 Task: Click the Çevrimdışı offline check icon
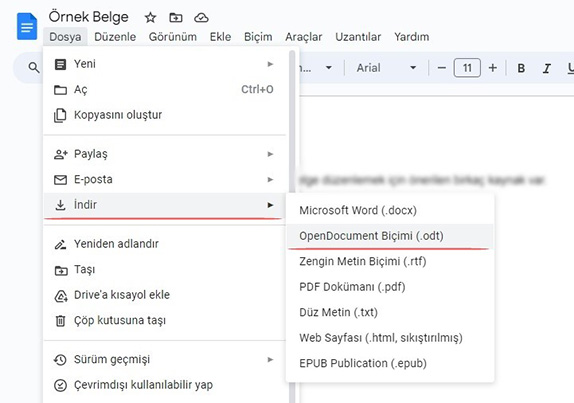click(x=60, y=385)
